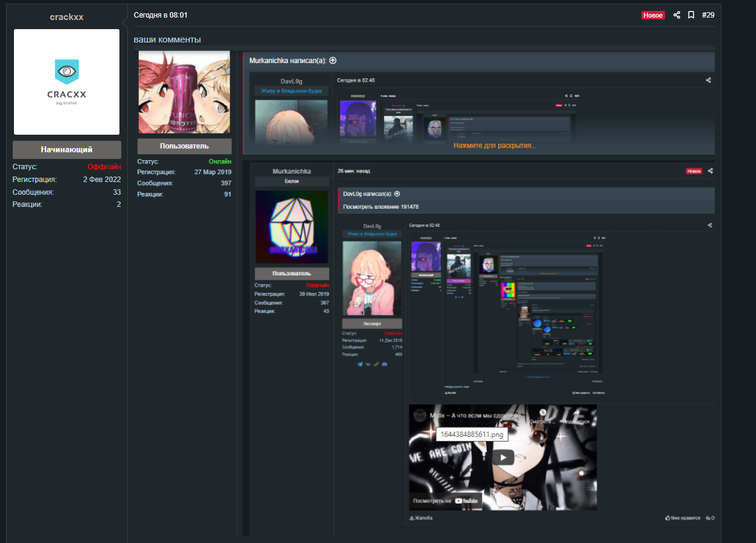Click the 'Мне нравится' thumbs-up button
Viewport: 756px width, 543px height.
tap(683, 518)
